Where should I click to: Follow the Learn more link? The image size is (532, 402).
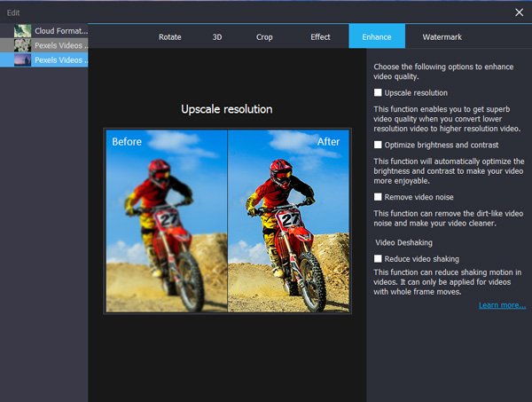[x=502, y=305]
